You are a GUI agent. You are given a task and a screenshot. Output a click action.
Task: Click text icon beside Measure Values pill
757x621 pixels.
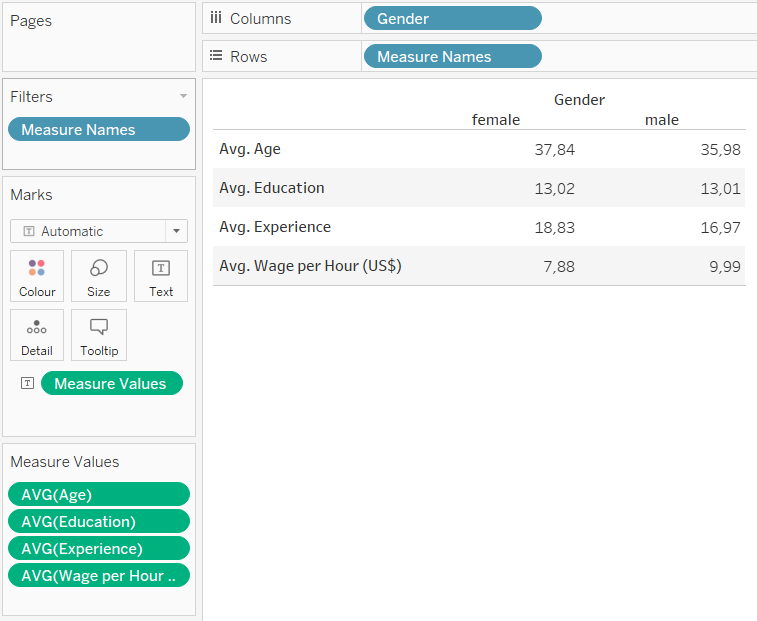(28, 383)
